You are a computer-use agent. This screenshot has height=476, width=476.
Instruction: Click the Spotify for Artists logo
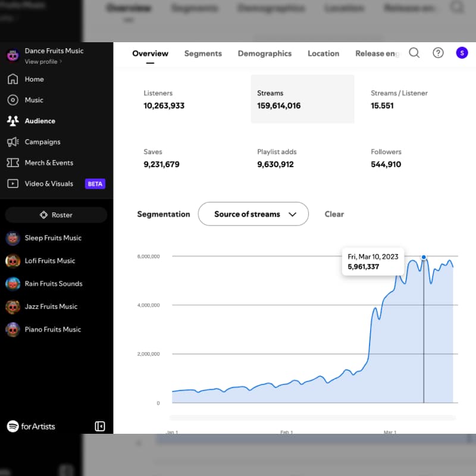click(x=30, y=426)
